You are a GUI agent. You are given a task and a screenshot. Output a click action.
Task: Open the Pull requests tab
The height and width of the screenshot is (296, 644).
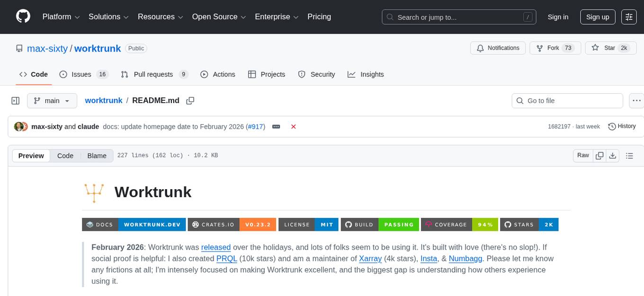pyautogui.click(x=154, y=74)
